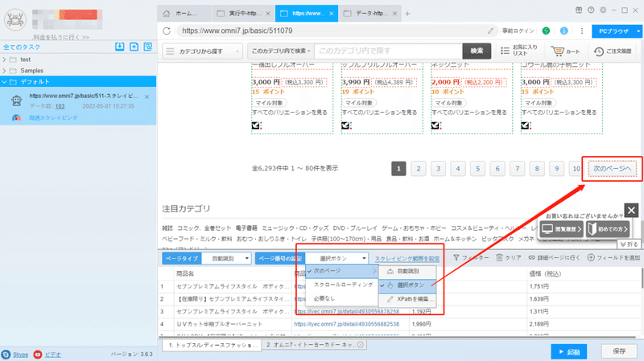Open settings gear in title bar

click(603, 10)
